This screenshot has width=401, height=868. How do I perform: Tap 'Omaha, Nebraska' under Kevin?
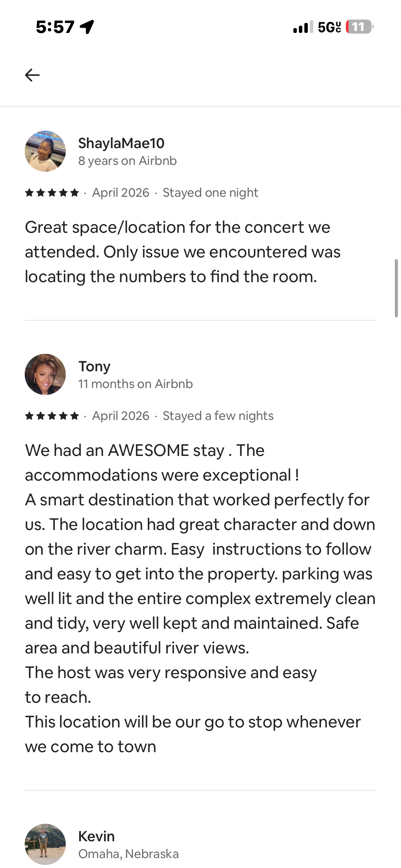pyautogui.click(x=129, y=854)
